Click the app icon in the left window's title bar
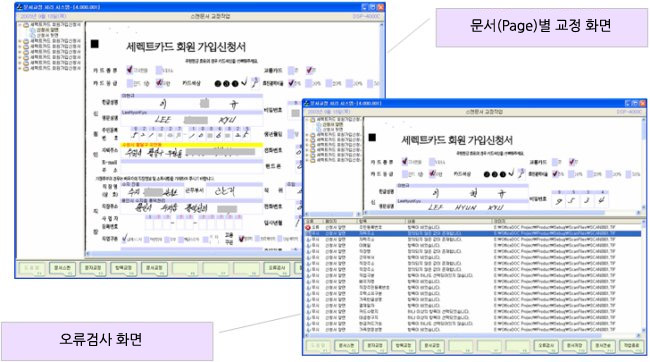This screenshot has width=650, height=362. coord(19,7)
